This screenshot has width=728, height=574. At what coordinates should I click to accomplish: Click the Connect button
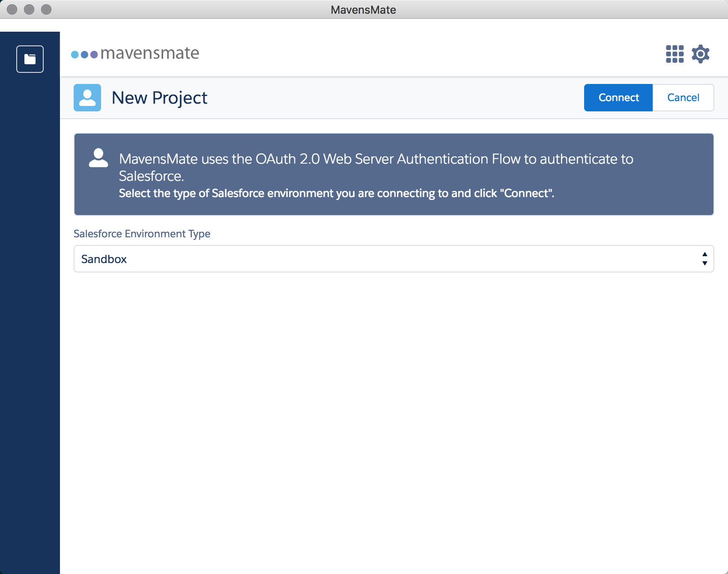tap(618, 98)
